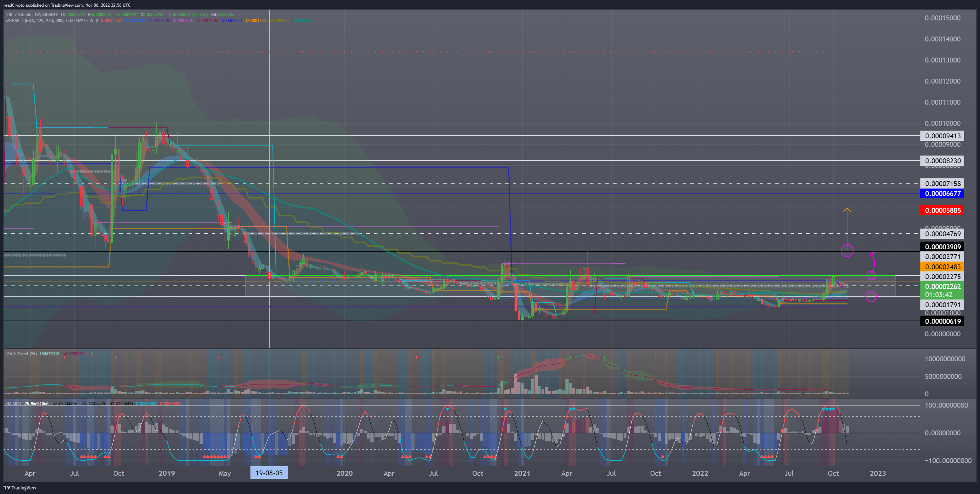Click the 0.00014000 price axis tick

point(942,39)
